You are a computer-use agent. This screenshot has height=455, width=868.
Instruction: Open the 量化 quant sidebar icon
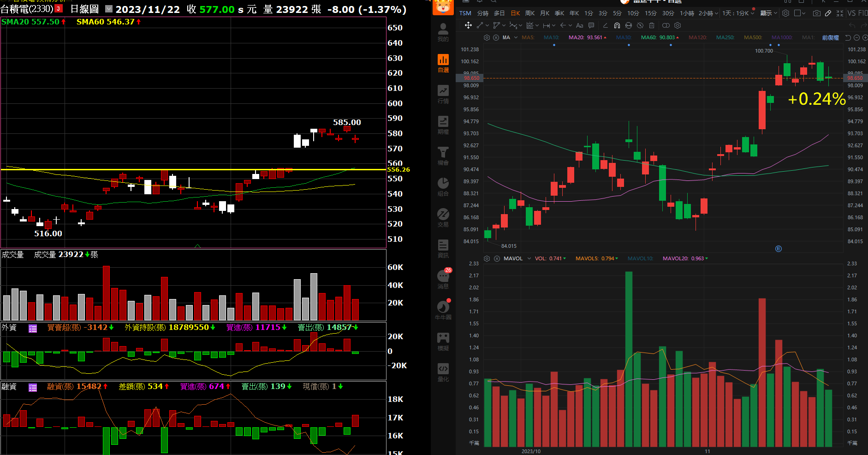tap(443, 372)
